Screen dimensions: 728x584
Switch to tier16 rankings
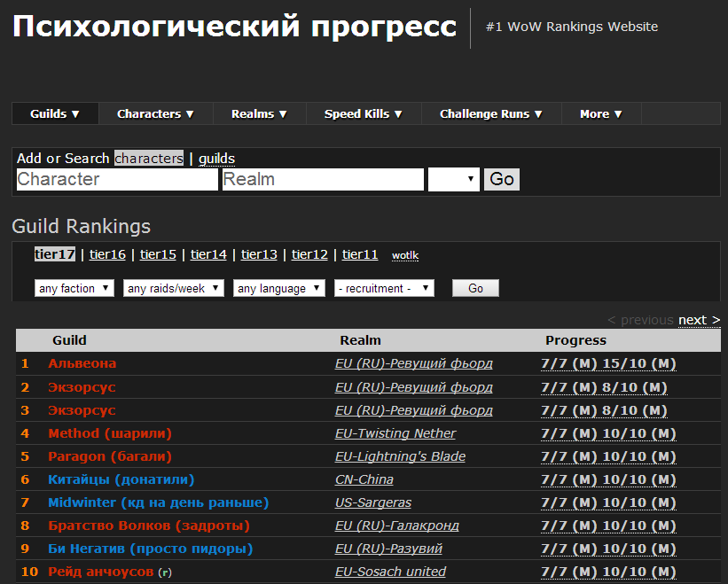(x=107, y=254)
